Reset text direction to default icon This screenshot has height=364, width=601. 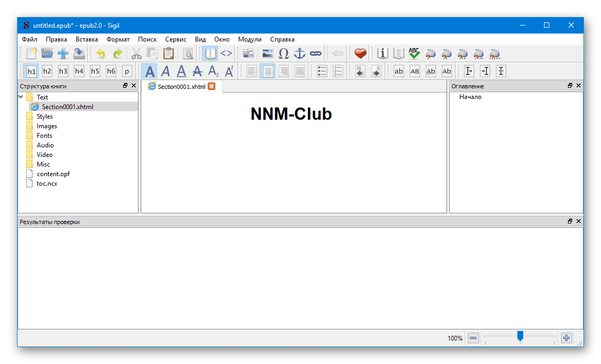pos(501,71)
